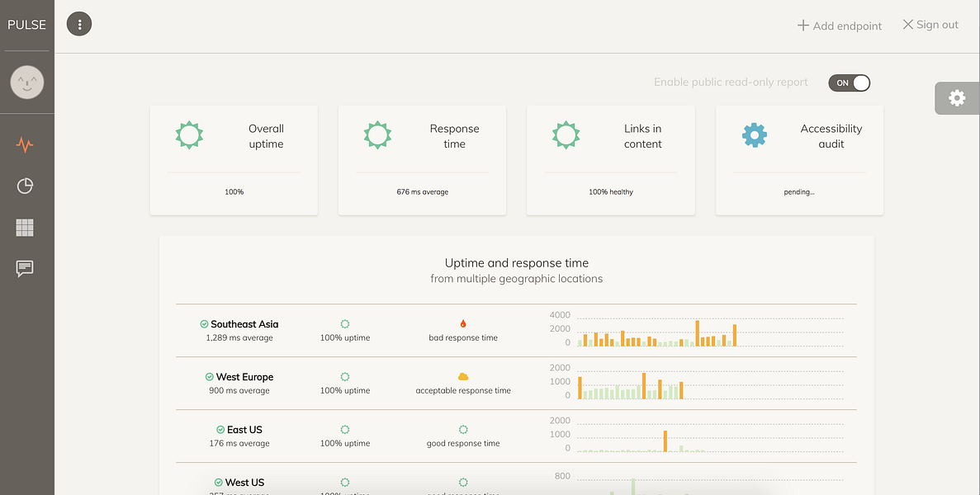Screen dimensions: 980x495
Task: Click the user avatar in the sidebar
Action: click(x=26, y=82)
